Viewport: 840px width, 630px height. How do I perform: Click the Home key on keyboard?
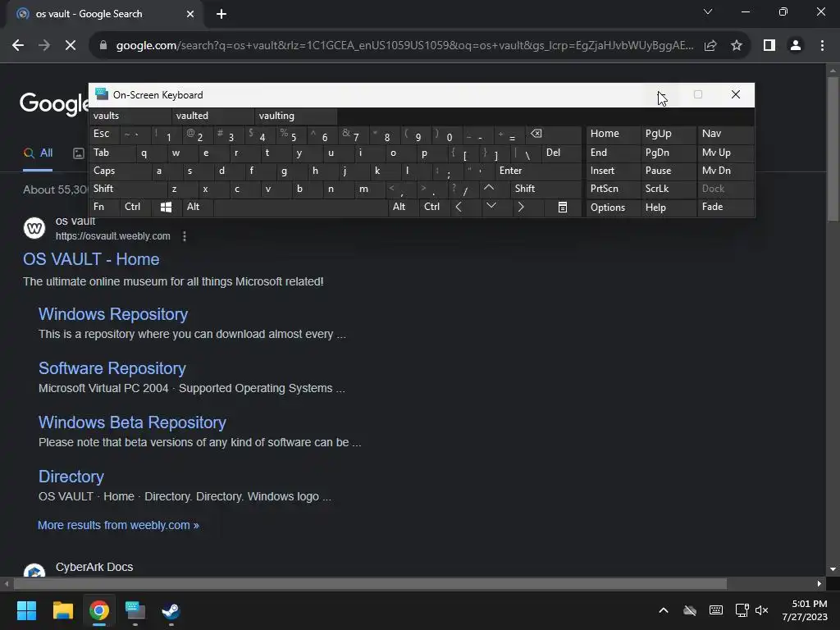coord(613,134)
